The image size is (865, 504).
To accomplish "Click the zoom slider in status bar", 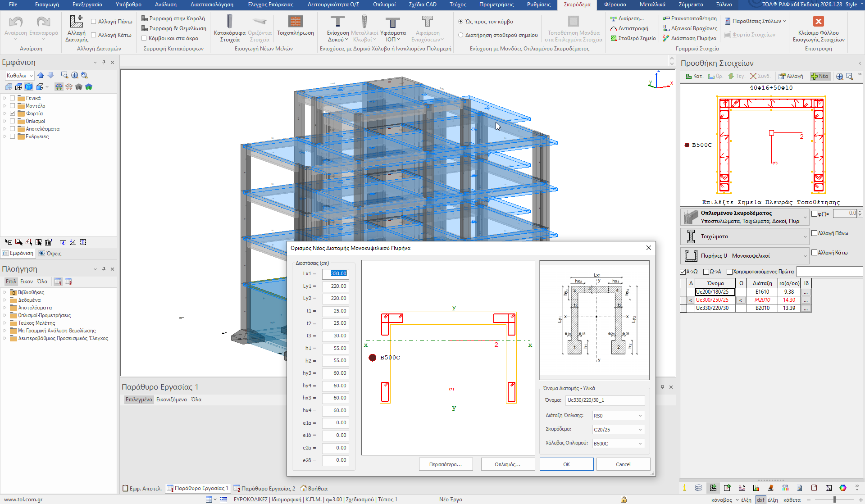I will point(834,499).
